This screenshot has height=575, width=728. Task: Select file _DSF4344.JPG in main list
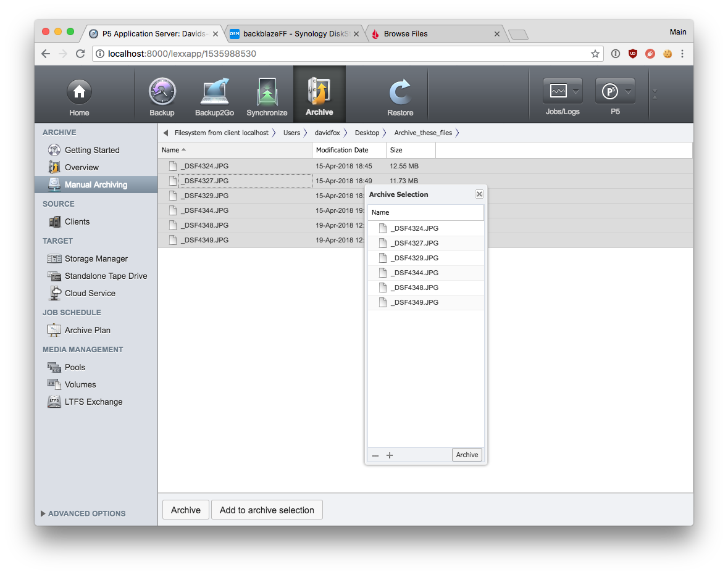(x=262, y=210)
